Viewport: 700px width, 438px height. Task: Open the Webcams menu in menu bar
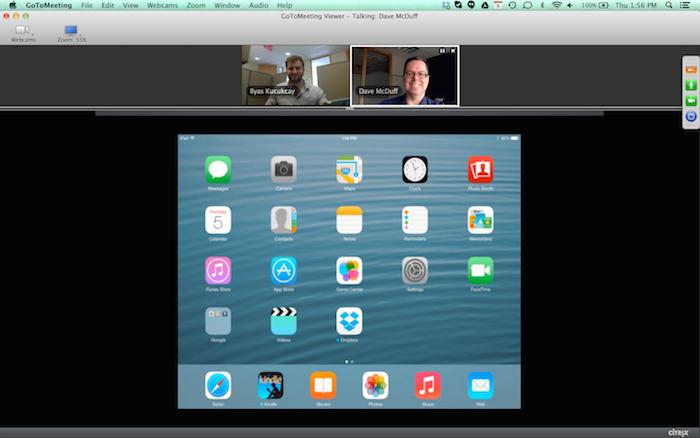(162, 5)
